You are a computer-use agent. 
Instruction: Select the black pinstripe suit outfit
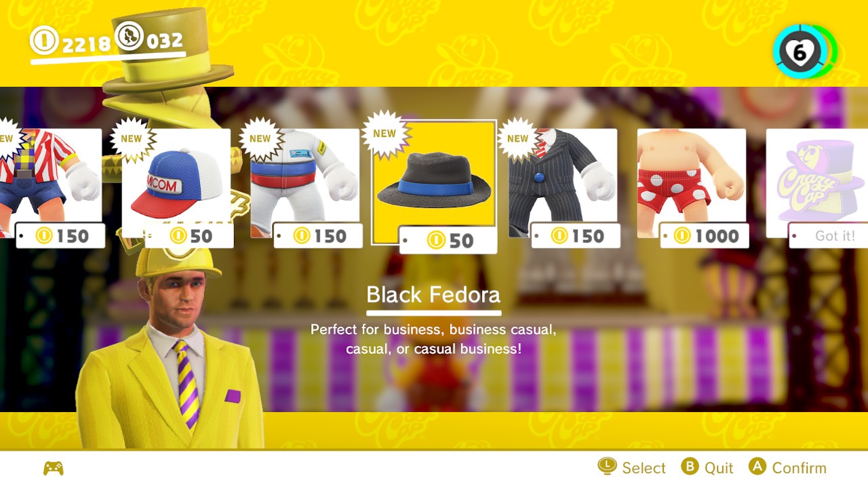click(x=563, y=183)
